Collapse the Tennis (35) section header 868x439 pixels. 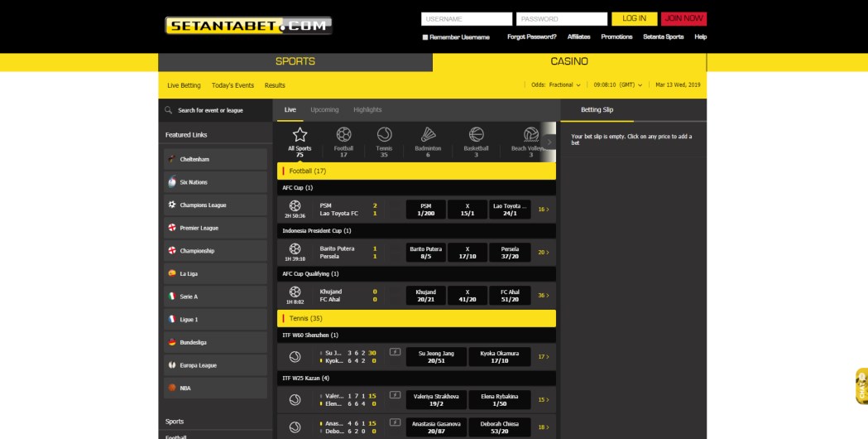[x=416, y=319]
